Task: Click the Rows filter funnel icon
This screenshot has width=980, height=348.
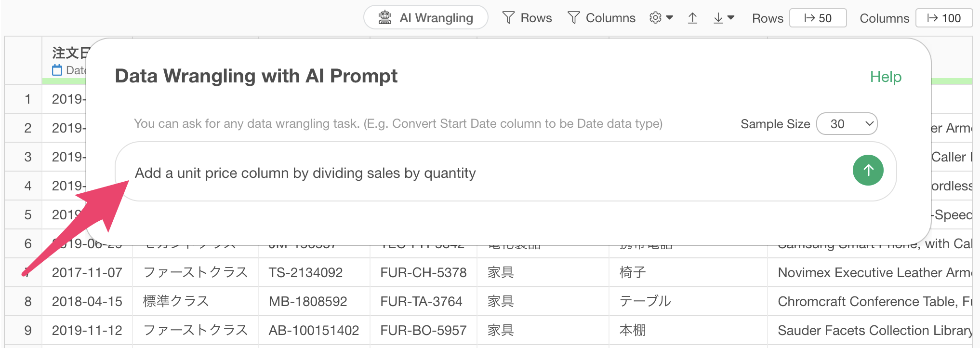Action: [508, 18]
